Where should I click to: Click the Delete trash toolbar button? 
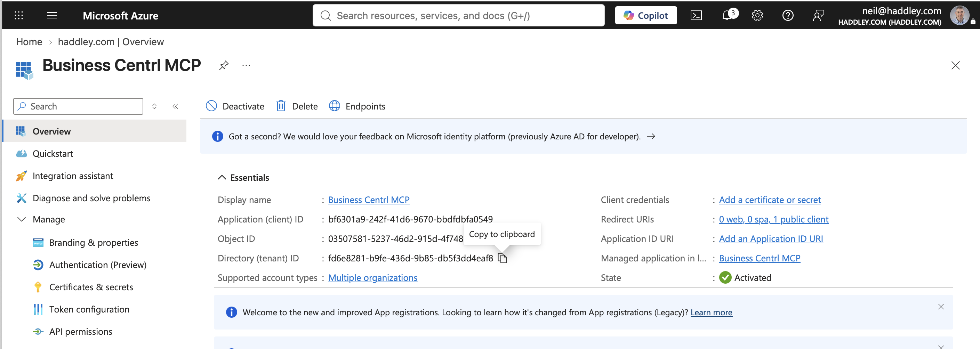click(x=297, y=106)
